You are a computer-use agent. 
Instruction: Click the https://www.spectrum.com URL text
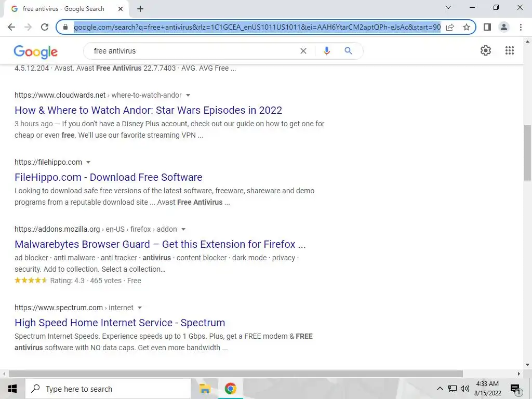coord(59,308)
